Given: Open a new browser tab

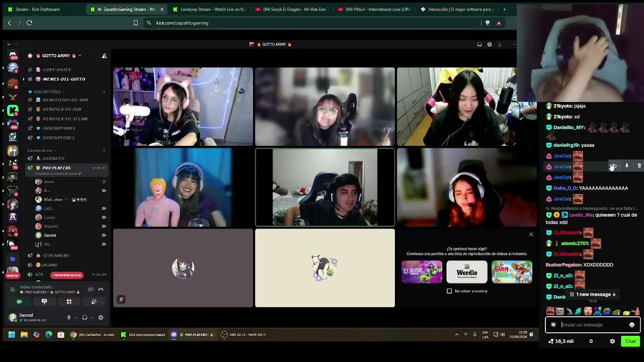Looking at the screenshot, I should [504, 9].
